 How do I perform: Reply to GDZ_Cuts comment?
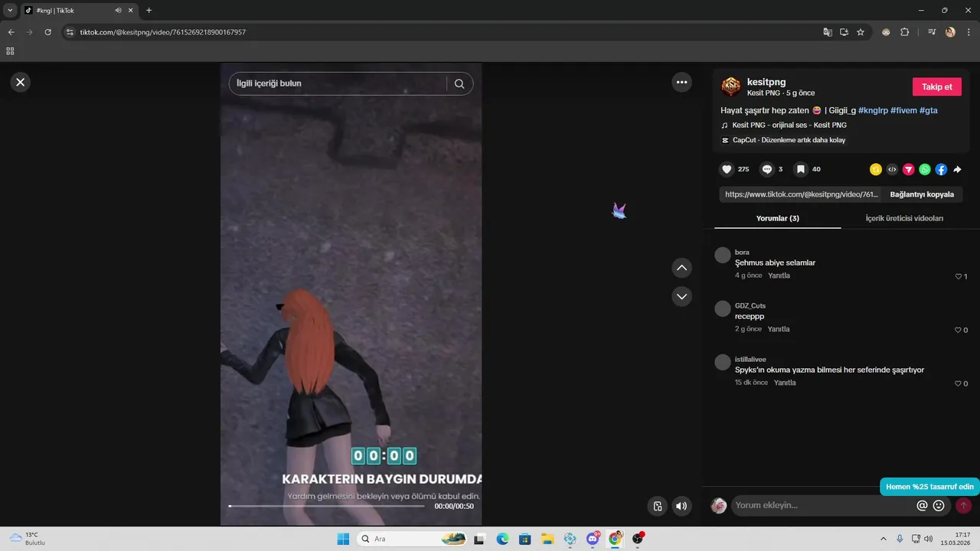pos(779,329)
